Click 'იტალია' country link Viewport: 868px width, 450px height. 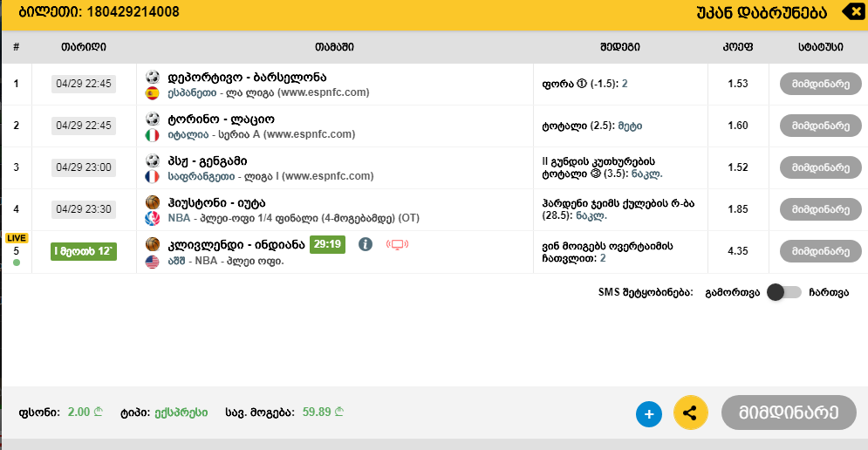(x=188, y=134)
